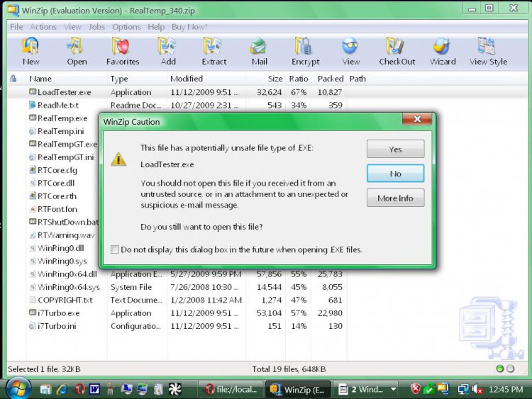The height and width of the screenshot is (399, 532).
Task: Open the Jobs menu
Action: pos(96,27)
